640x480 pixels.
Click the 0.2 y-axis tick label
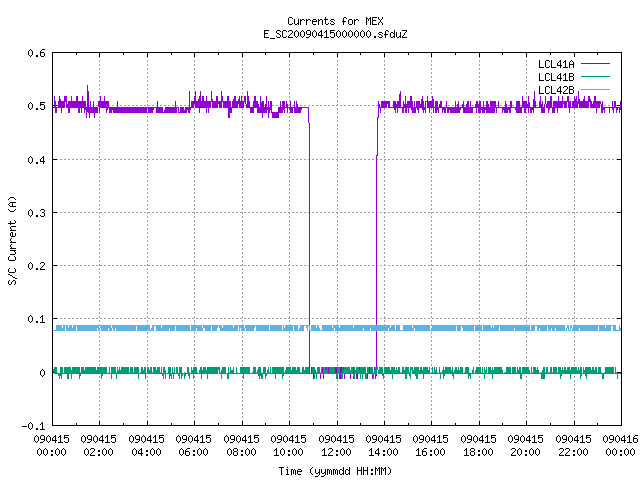click(x=36, y=266)
